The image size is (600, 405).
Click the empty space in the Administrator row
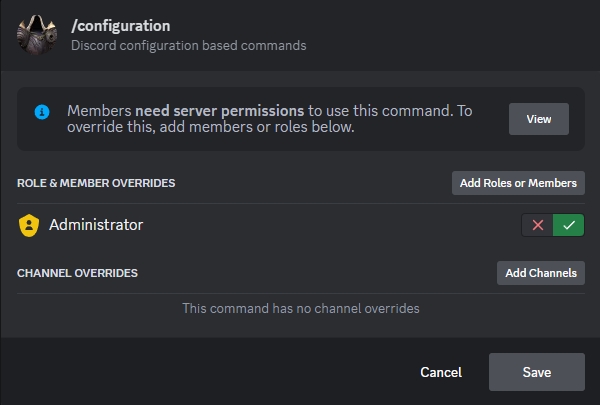click(x=330, y=226)
